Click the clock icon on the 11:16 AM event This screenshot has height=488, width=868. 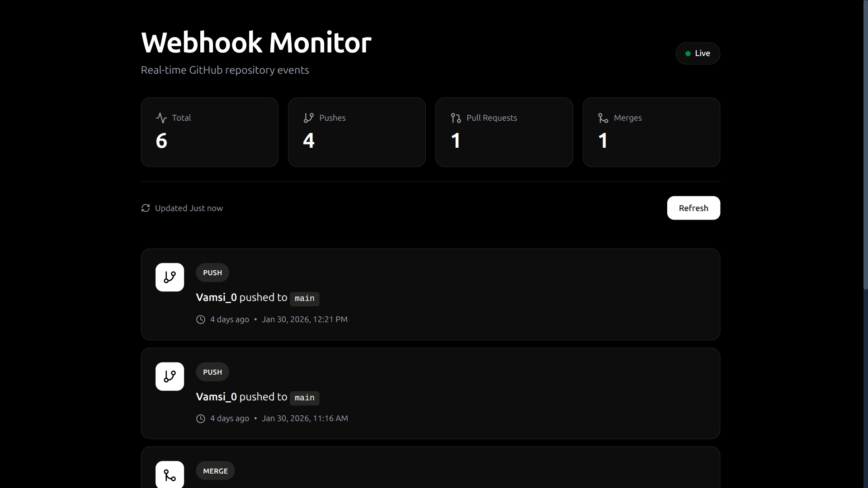point(201,418)
